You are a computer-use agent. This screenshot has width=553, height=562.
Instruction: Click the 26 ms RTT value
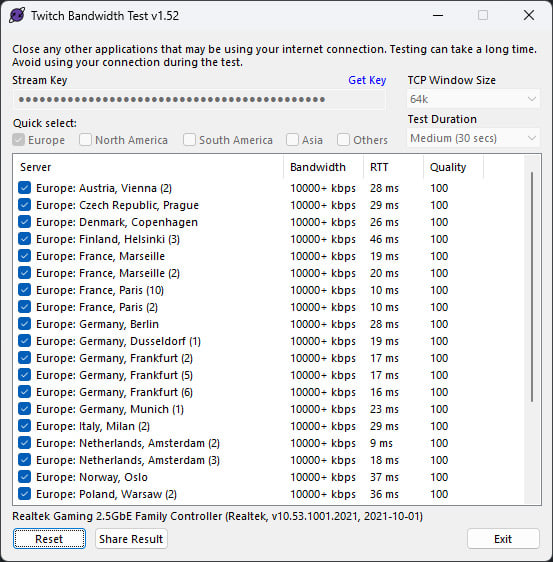click(x=384, y=222)
